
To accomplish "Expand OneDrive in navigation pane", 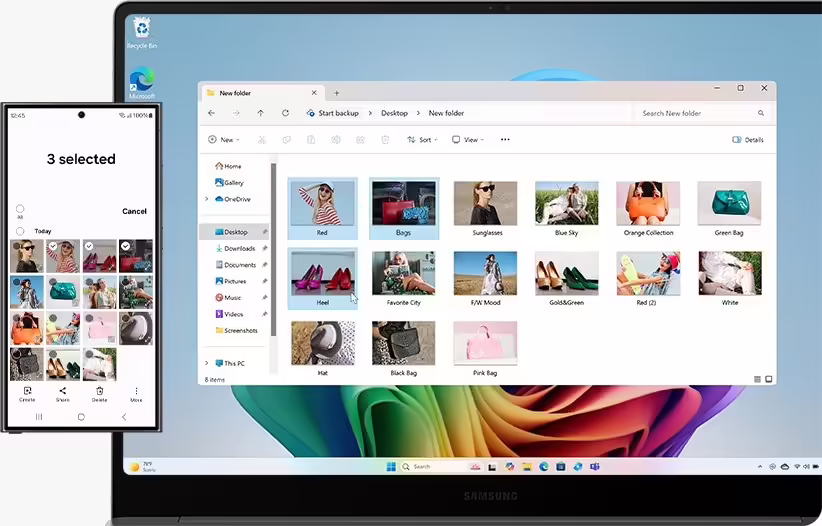I will [x=207, y=199].
